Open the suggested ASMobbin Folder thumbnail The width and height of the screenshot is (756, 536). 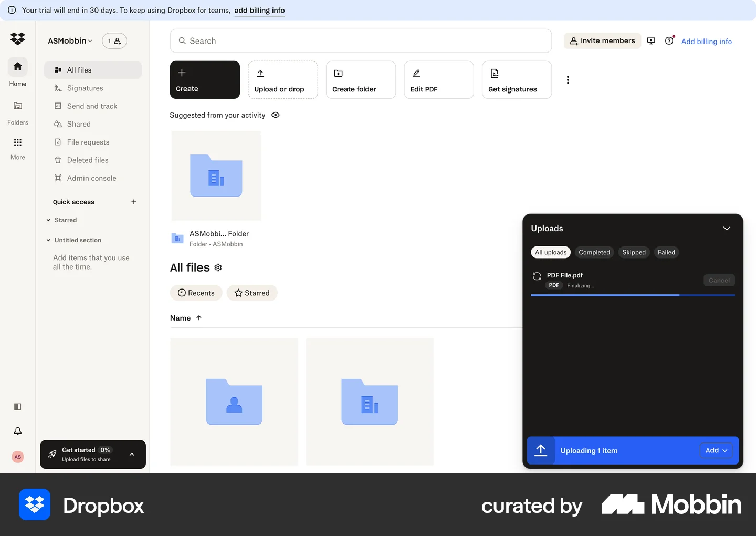[216, 176]
